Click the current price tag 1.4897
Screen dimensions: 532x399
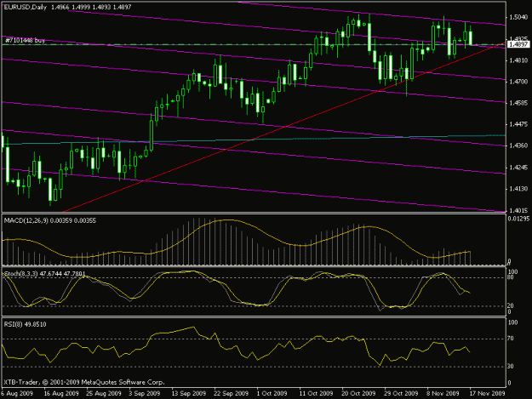click(518, 44)
